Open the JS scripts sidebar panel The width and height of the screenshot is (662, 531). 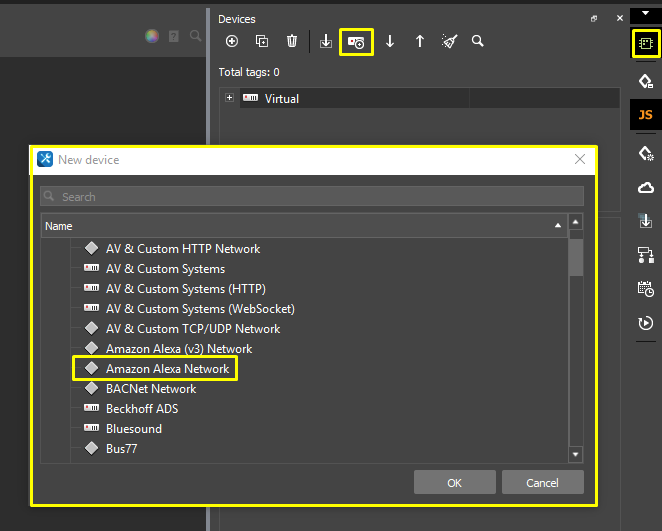point(645,115)
